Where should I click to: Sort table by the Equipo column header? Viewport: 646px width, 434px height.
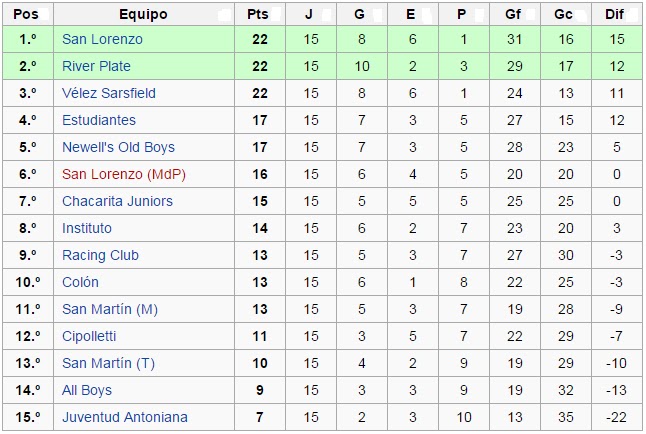click(x=144, y=14)
